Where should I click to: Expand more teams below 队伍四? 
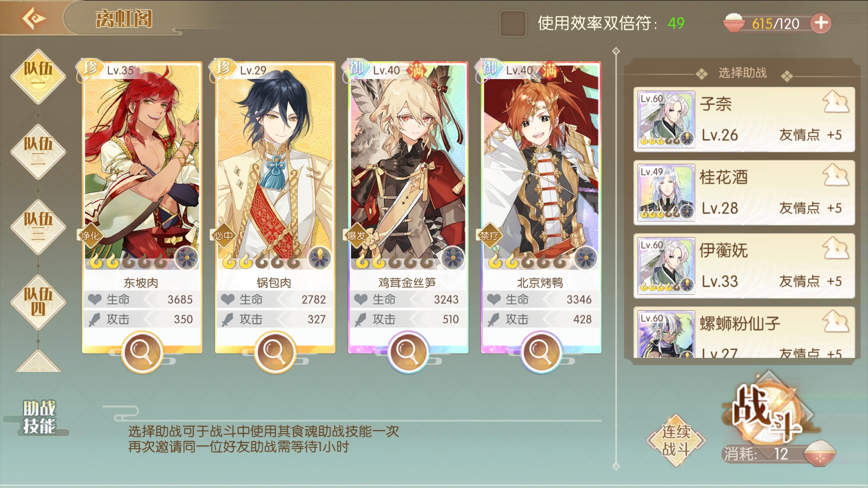(38, 361)
